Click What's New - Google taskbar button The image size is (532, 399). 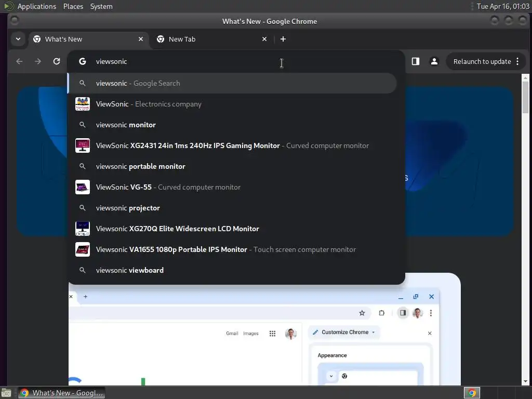(62, 393)
